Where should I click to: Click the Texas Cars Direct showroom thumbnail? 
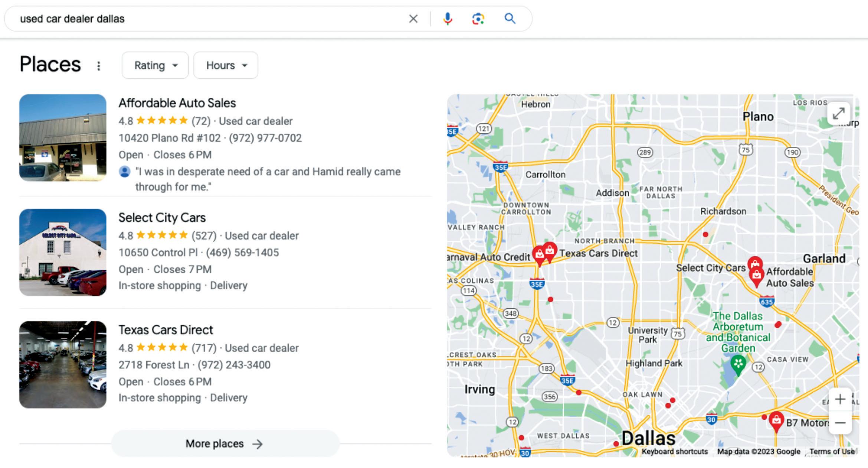click(63, 365)
